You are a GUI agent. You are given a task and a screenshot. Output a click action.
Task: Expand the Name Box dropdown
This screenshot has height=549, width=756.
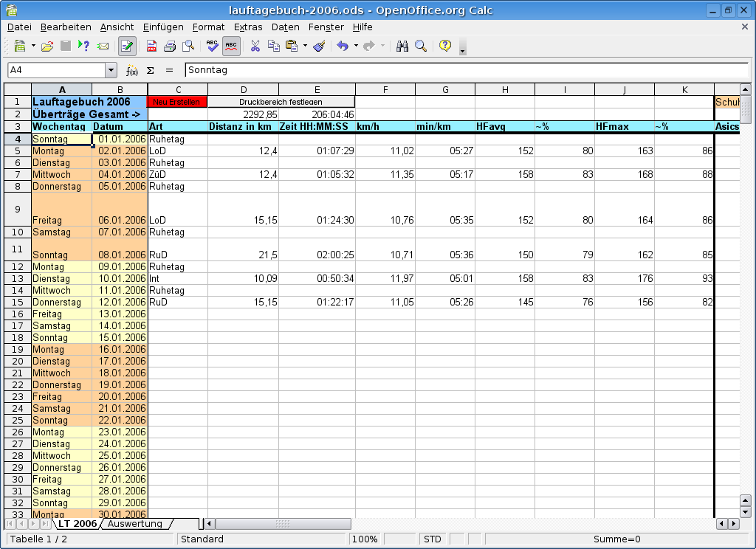tap(111, 70)
